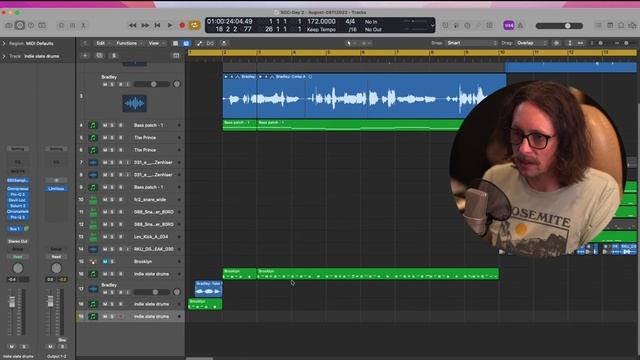Open Quick Help icon in control bar
The image size is (640, 360).
click(31, 25)
